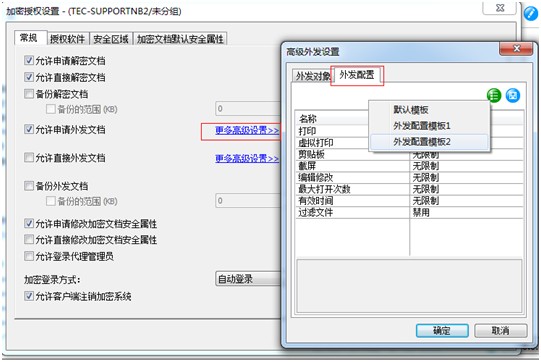
Task: Click the 无限制 value of 编辑修改
Action: (426, 177)
